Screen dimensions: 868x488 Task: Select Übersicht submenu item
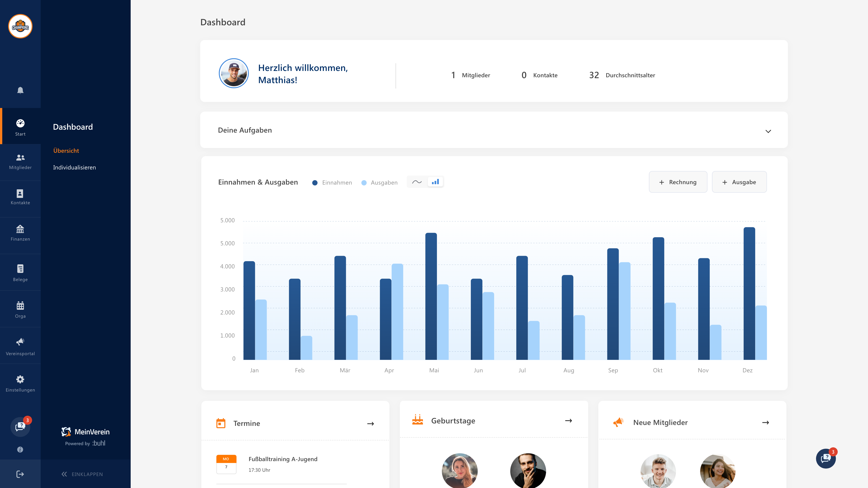point(66,150)
